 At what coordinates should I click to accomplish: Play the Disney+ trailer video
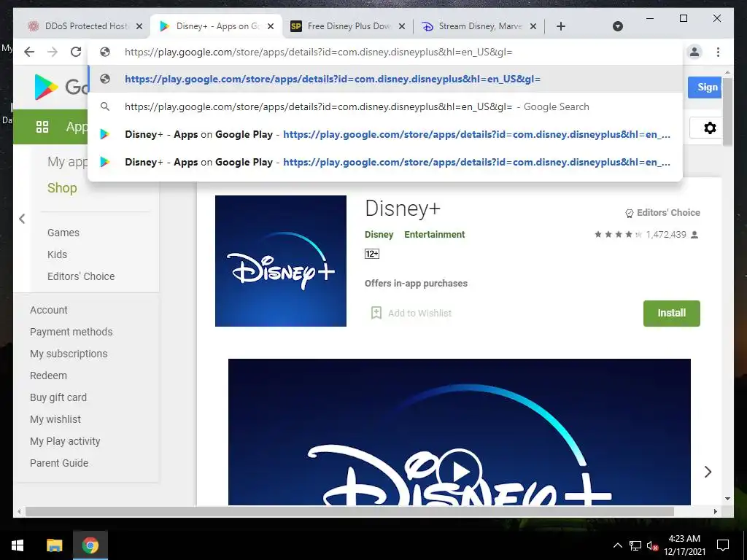point(460,472)
